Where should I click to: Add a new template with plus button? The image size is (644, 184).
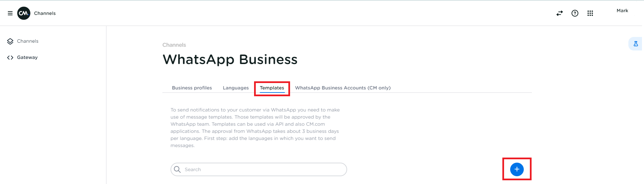click(x=517, y=169)
